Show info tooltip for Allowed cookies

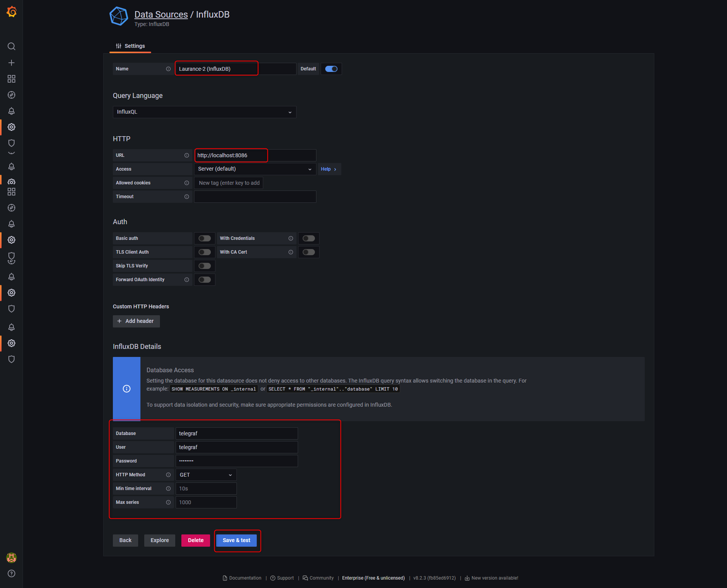tap(187, 183)
